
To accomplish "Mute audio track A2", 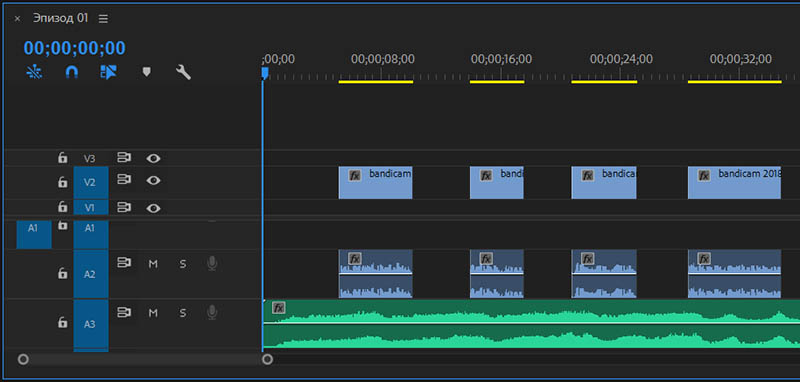I will [153, 264].
